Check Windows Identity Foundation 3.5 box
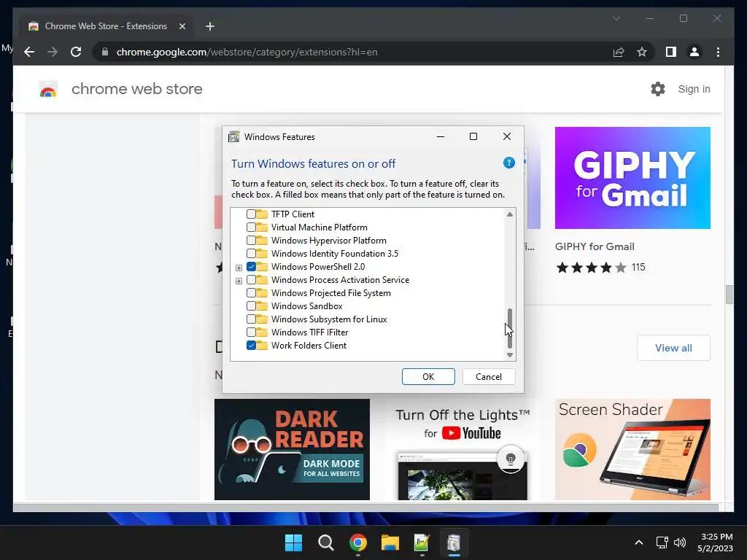Screen dimensions: 747x560 point(251,253)
